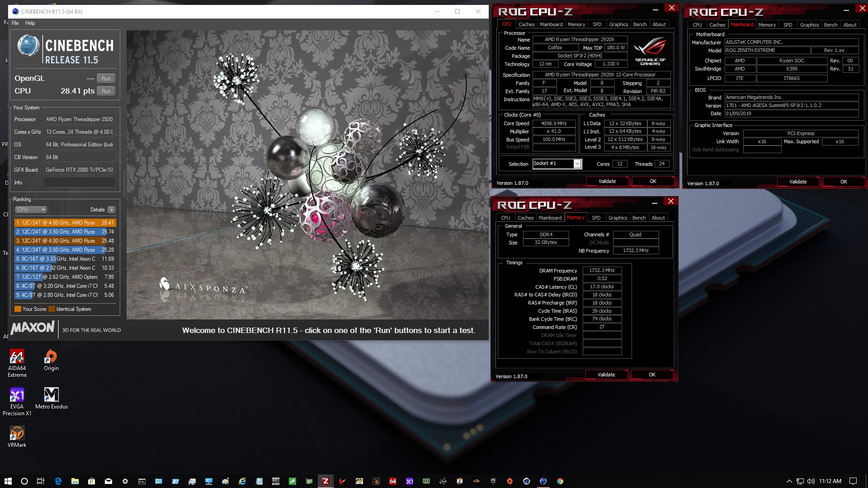
Task: Open File Explorer from the taskbar
Action: pyautogui.click(x=75, y=481)
